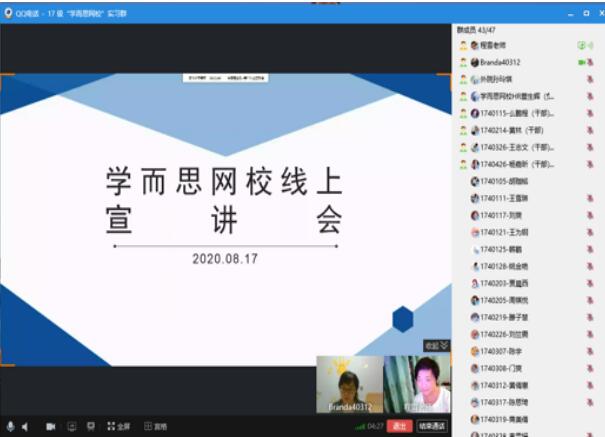
Task: Click the camera icon beside Branda40312
Action: click(581, 62)
